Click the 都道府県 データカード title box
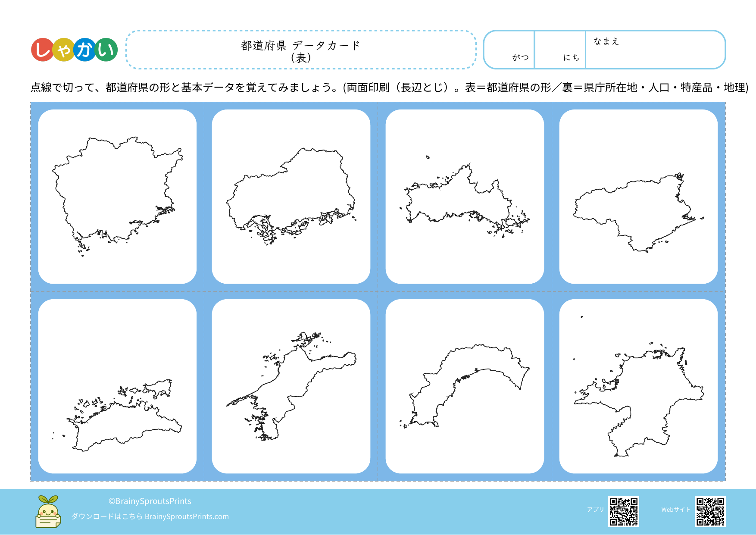 pos(301,50)
